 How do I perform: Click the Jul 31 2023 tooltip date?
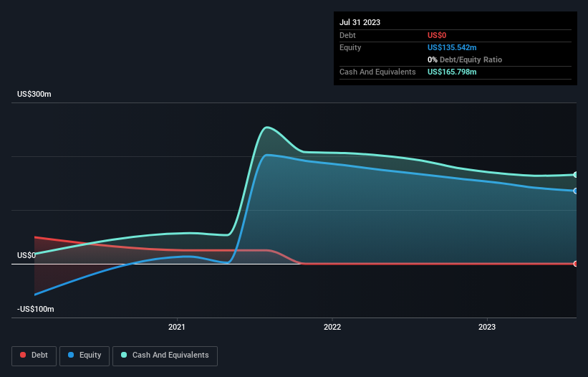[x=360, y=22]
